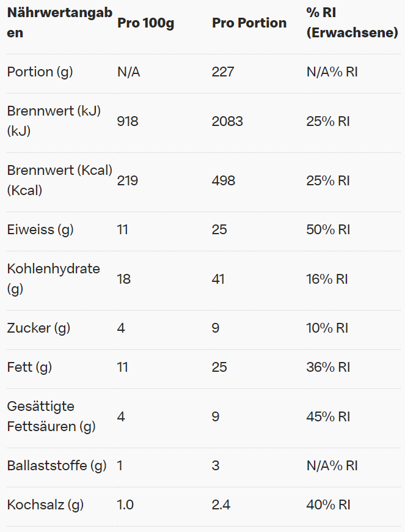Select the 2.4 salt per portion value
Image resolution: width=405 pixels, height=532 pixels.
[x=221, y=505]
